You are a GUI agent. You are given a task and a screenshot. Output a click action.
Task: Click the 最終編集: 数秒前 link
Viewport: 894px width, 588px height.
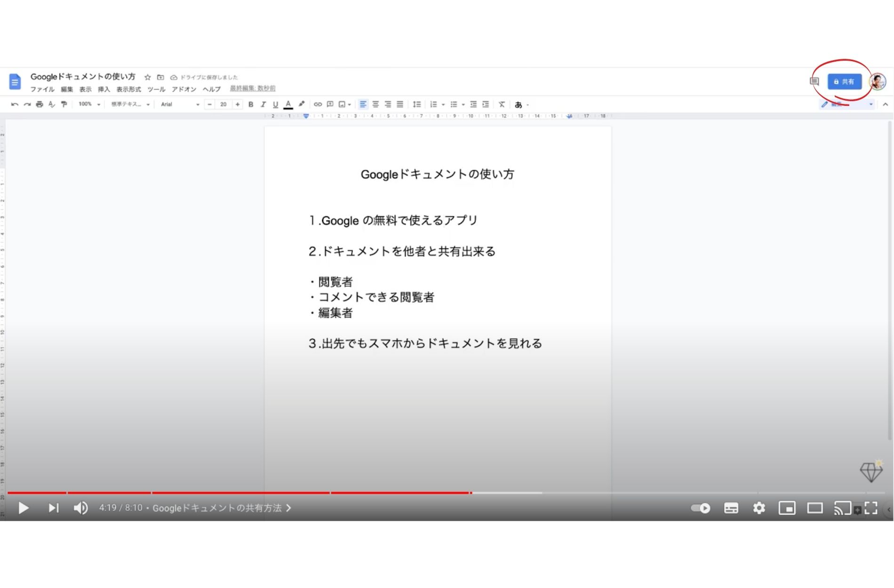coord(253,88)
